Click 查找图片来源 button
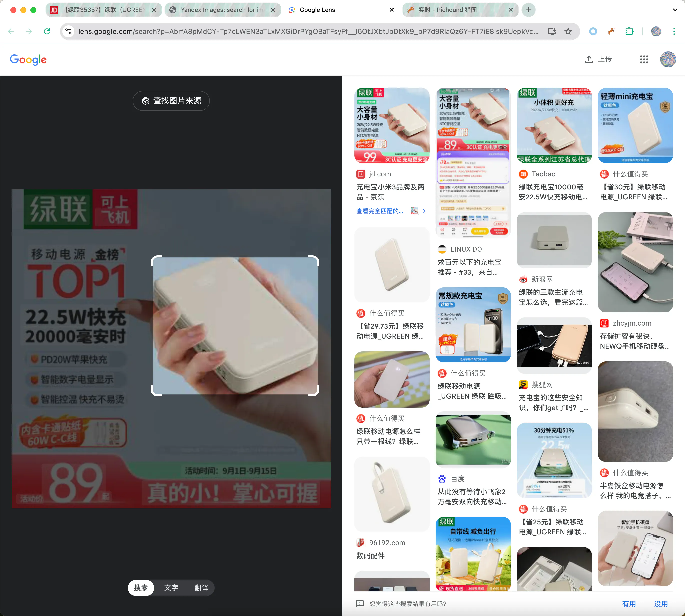 tap(171, 101)
